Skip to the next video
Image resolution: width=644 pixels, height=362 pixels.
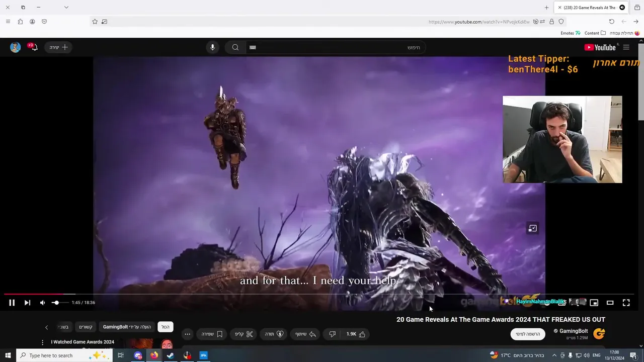27,303
